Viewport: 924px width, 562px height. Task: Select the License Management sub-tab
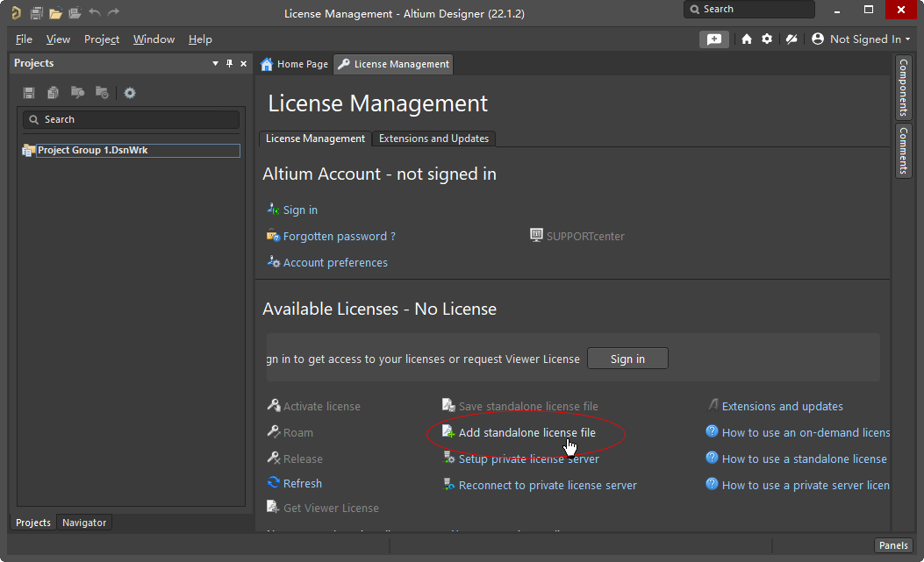click(315, 138)
